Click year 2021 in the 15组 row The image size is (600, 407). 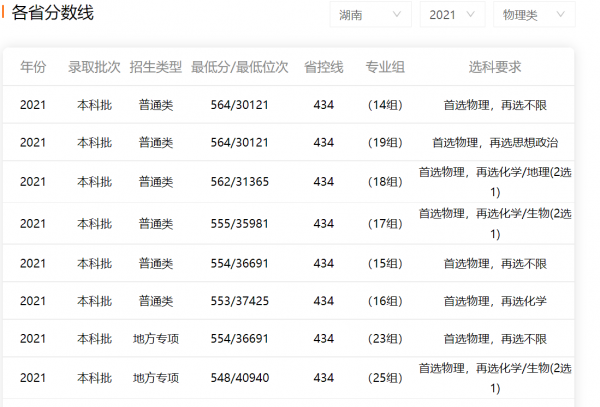tap(33, 264)
